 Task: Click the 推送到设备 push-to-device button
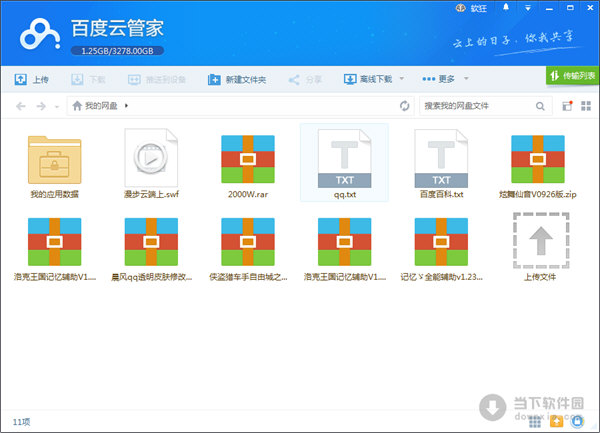pyautogui.click(x=157, y=80)
